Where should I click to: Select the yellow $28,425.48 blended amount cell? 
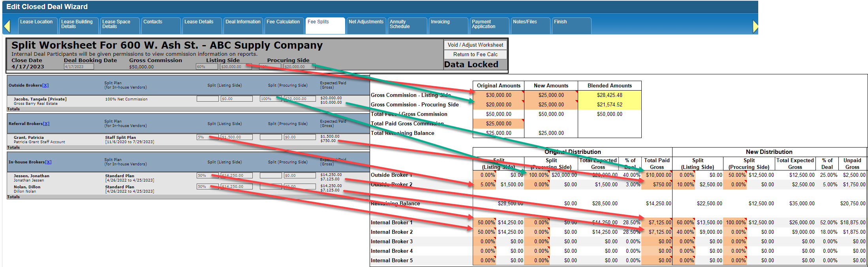point(609,95)
